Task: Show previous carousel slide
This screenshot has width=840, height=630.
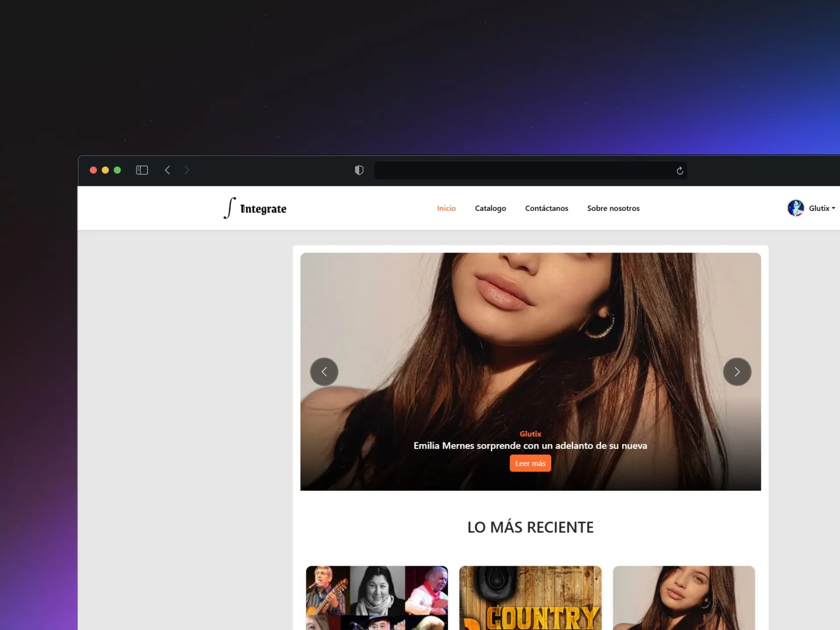Action: point(324,372)
